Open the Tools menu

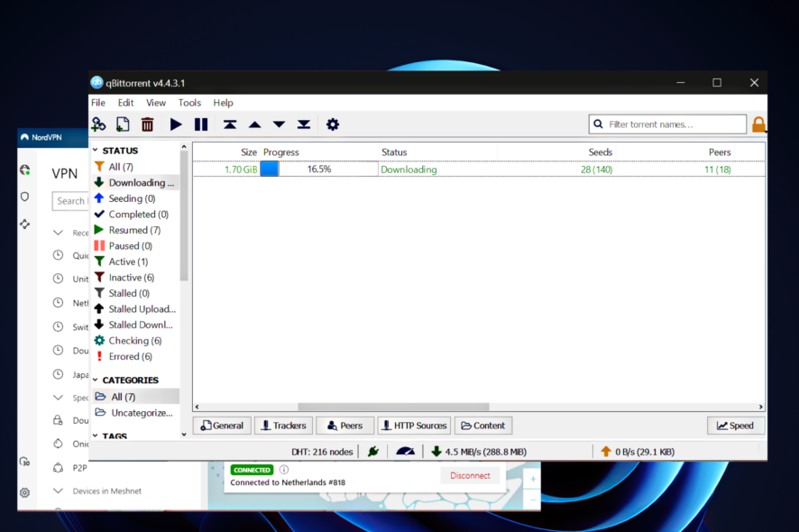tap(189, 102)
